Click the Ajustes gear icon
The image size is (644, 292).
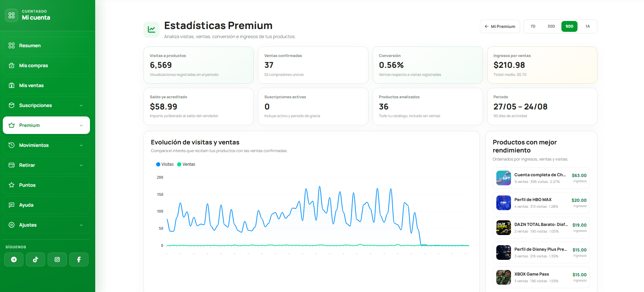12,225
